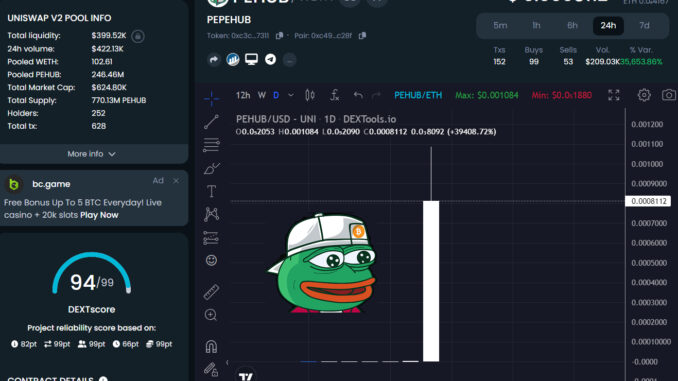The width and height of the screenshot is (678, 381).
Task: Select the 7d timeframe tab
Action: 644,26
